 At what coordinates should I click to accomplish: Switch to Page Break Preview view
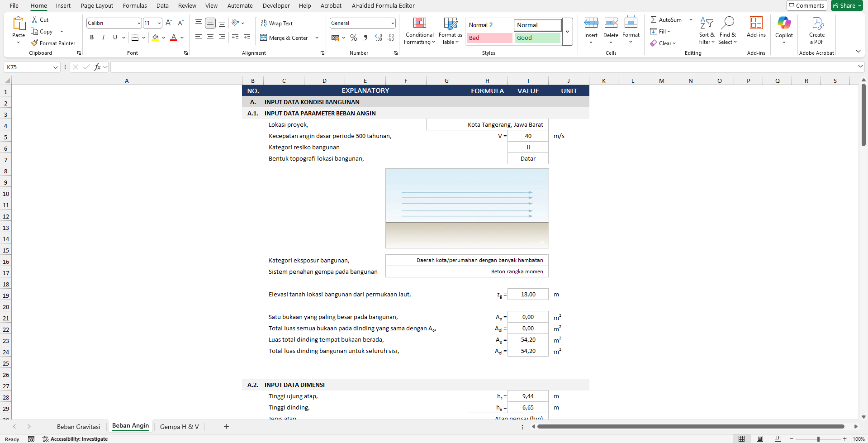(x=778, y=439)
